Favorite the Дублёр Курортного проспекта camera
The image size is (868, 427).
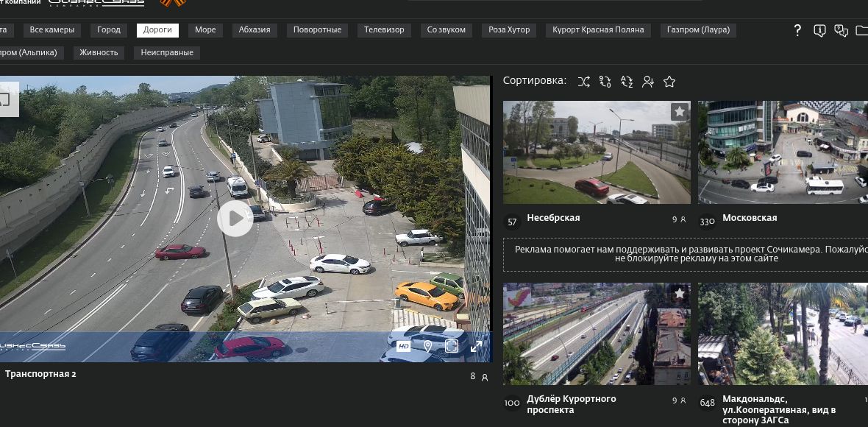[x=680, y=293]
